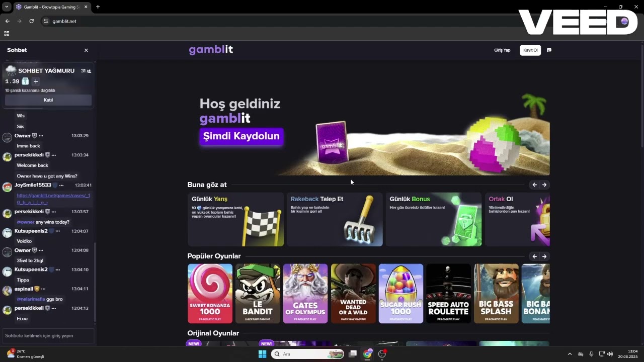Click the chat message input field

48,336
